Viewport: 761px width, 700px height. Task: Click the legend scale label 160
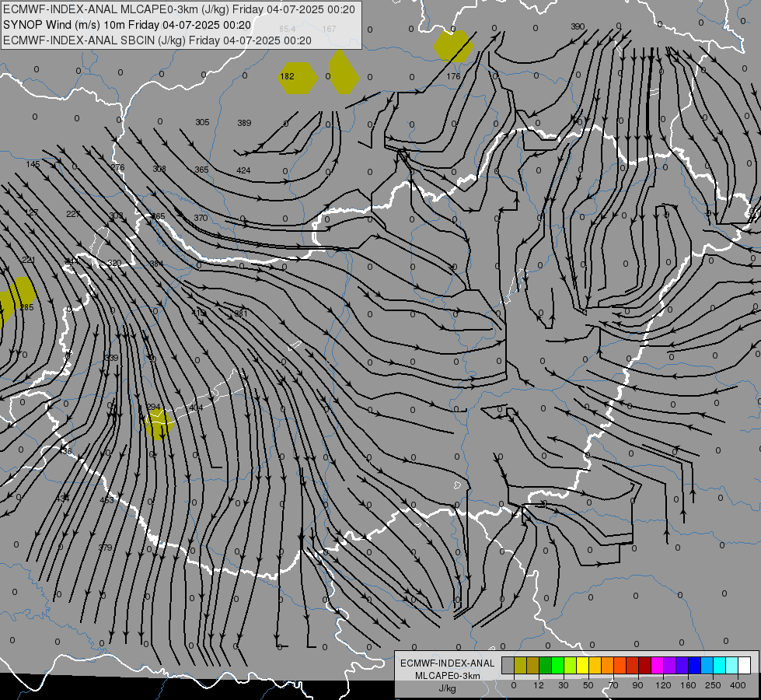coord(688,685)
